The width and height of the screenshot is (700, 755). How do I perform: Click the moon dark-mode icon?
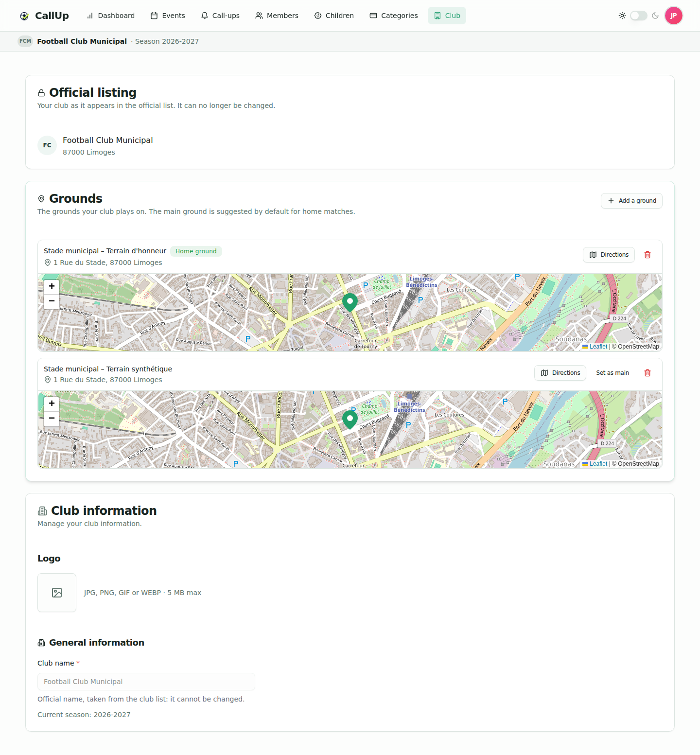click(x=655, y=16)
